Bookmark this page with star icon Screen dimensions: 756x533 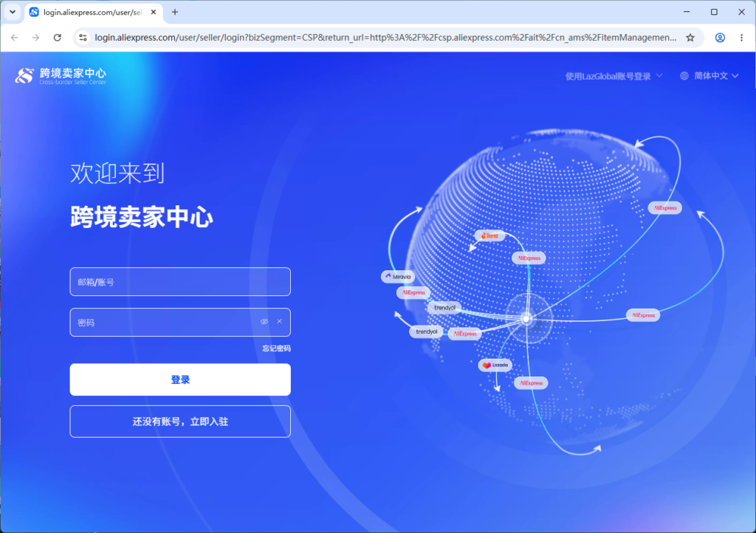point(690,38)
